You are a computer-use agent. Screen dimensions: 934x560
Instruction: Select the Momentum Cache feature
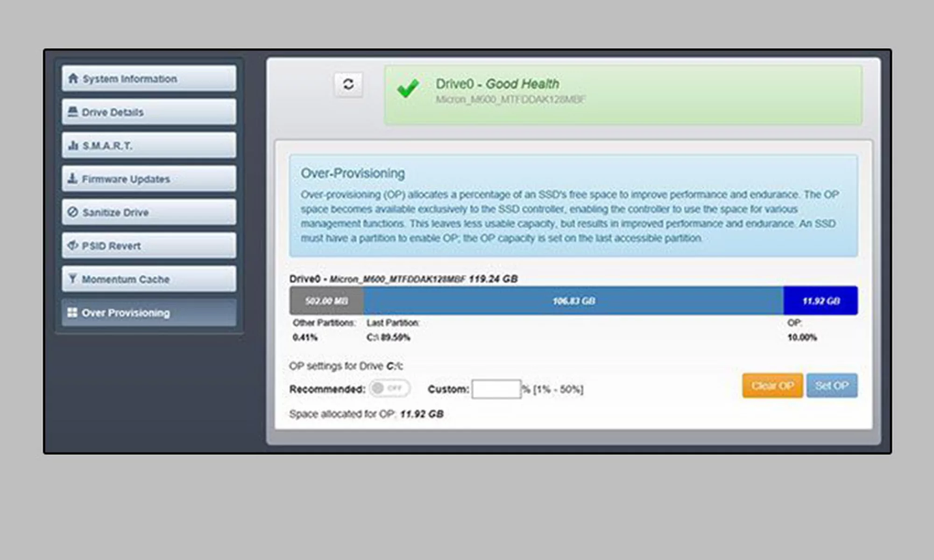pos(148,279)
